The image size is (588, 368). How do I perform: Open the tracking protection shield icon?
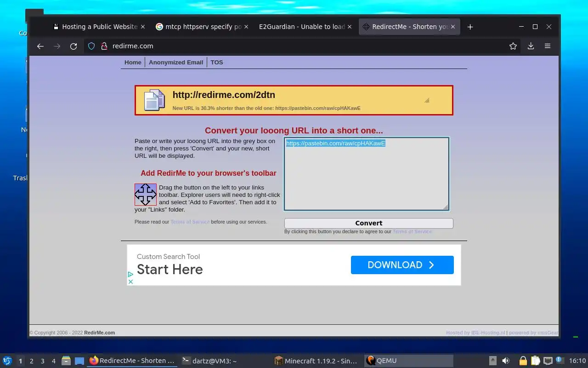[91, 46]
